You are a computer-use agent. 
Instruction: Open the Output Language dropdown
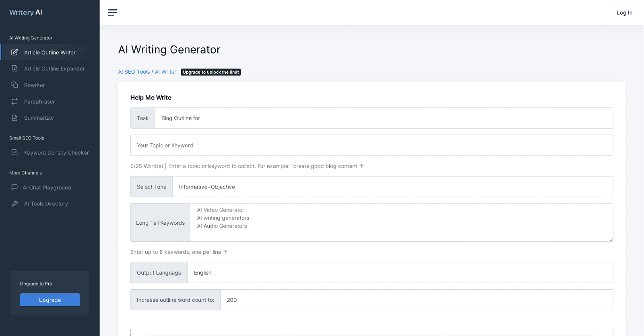tap(400, 273)
